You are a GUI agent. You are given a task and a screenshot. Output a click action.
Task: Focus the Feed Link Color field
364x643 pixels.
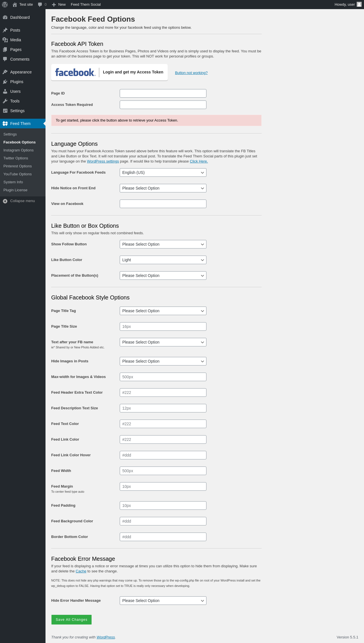pyautogui.click(x=163, y=439)
